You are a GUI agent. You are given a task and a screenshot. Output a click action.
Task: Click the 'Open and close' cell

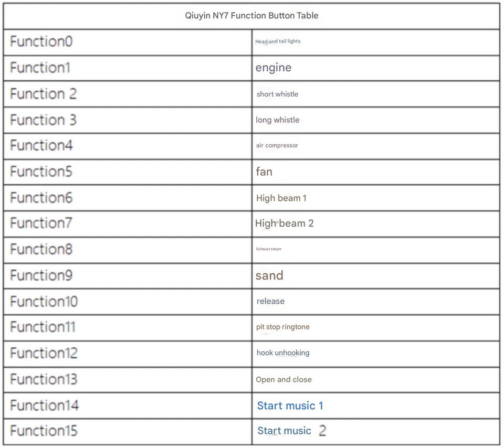(283, 379)
